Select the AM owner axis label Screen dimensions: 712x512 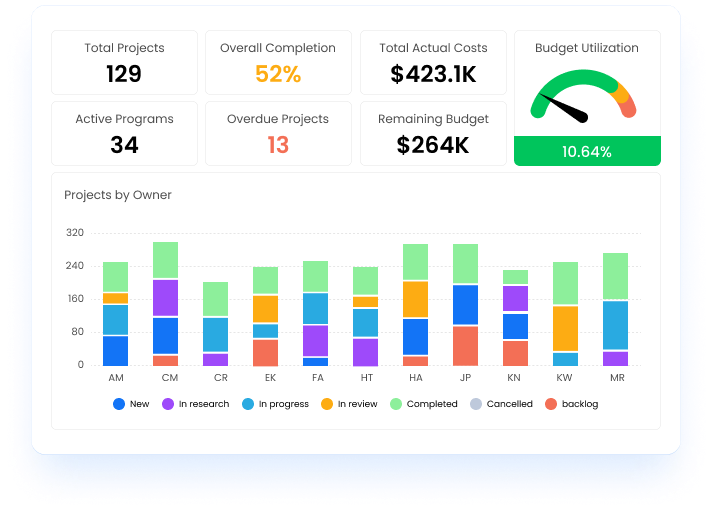[x=116, y=378]
